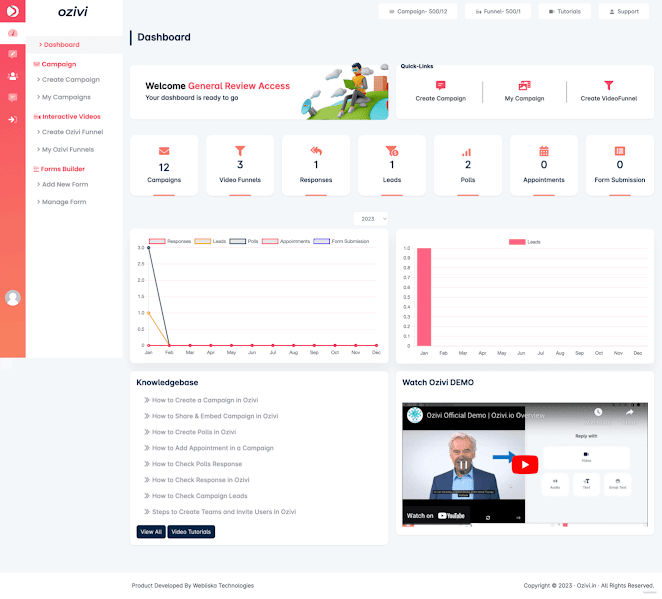Screen dimensions: 662x599
Task: Open Create Ozivi Funnel in the sidebar
Action: pos(70,132)
